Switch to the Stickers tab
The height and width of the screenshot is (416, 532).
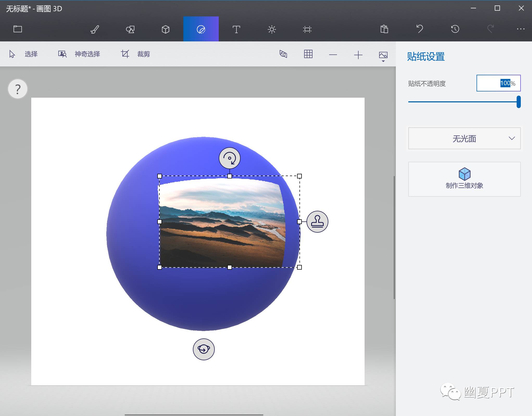201,29
